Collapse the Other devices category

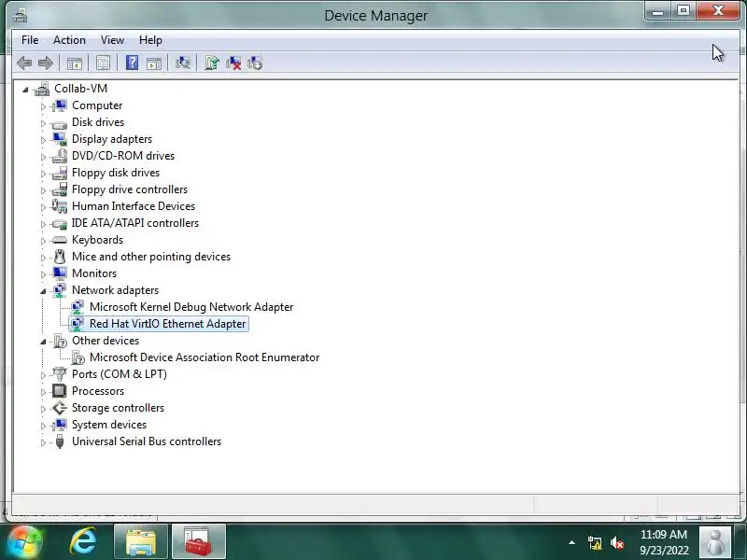[x=43, y=342]
